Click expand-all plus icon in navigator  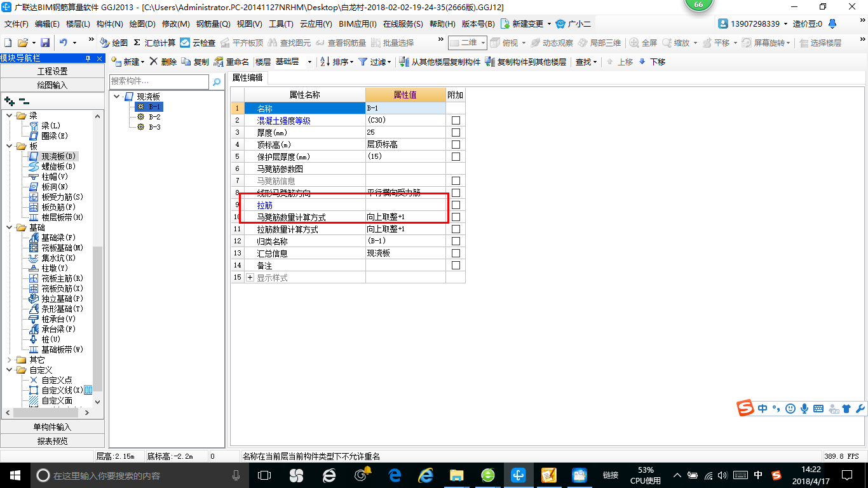click(10, 101)
